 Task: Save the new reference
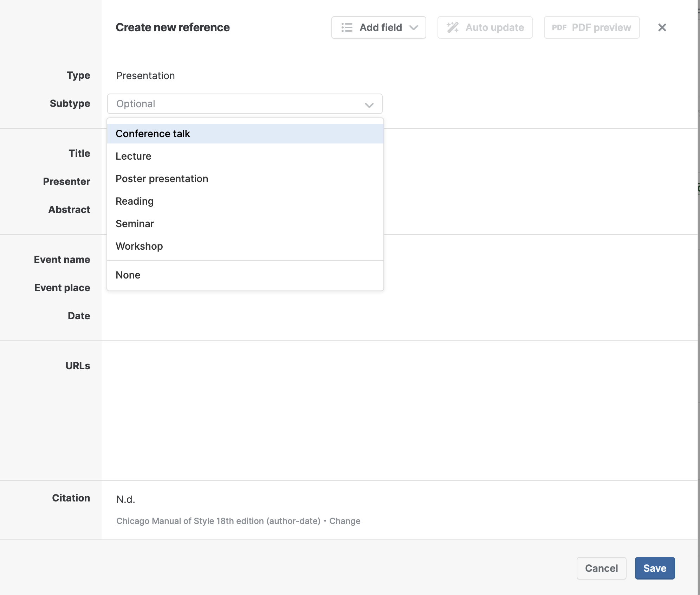tap(654, 568)
